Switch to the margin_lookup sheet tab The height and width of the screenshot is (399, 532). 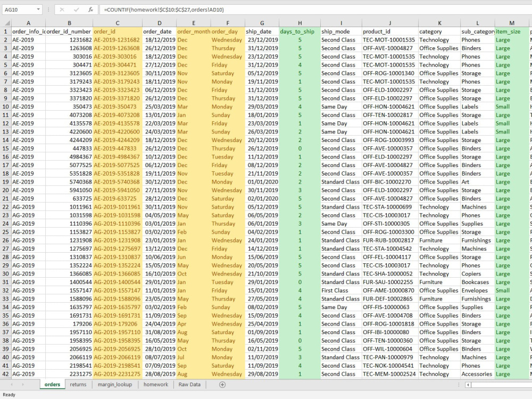(x=115, y=385)
